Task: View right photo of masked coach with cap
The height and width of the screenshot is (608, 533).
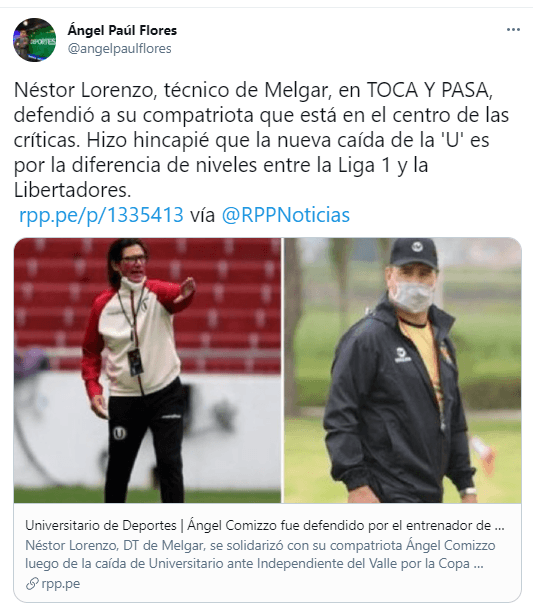Action: click(x=402, y=370)
